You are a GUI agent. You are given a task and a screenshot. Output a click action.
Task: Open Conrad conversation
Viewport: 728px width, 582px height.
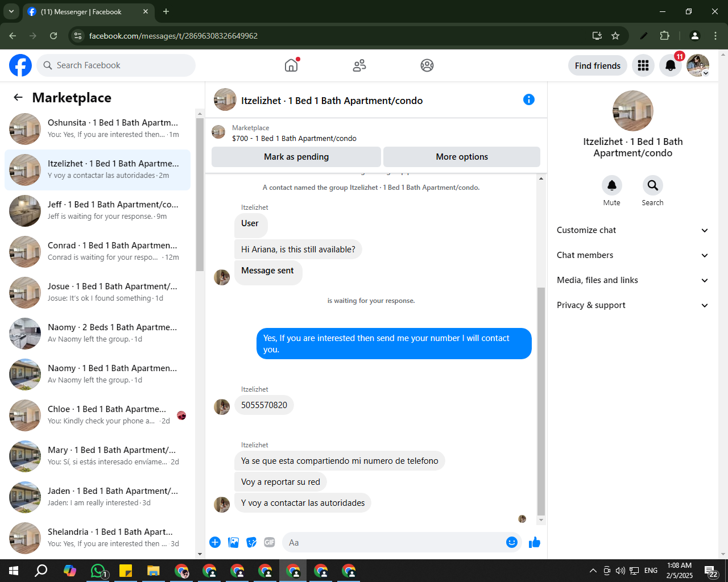tap(97, 252)
